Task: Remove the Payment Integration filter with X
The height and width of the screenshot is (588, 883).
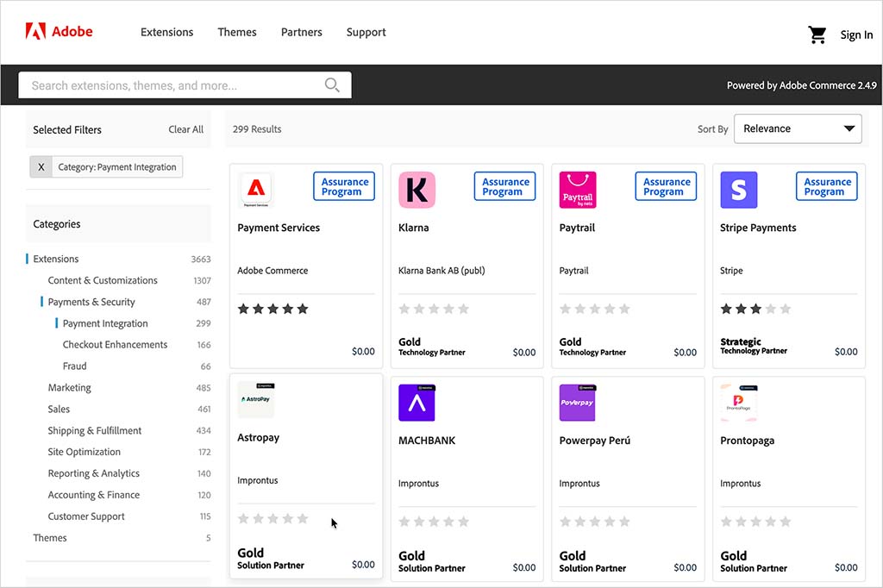Action: point(41,166)
